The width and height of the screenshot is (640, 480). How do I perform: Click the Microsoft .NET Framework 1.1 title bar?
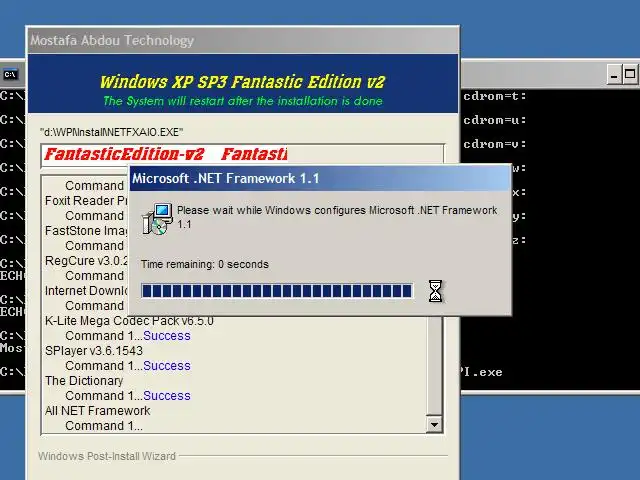[320, 178]
